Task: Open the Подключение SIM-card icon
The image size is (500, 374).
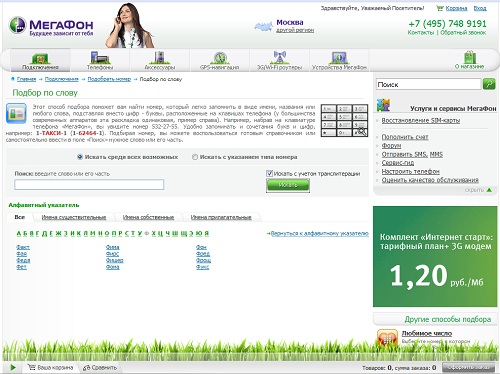Action: coord(40,58)
